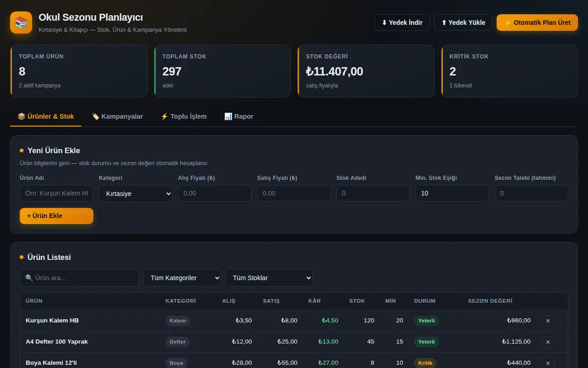Delete the A4 Defter 100 Yaprak row
This screenshot has height=368, width=588.
548,342
